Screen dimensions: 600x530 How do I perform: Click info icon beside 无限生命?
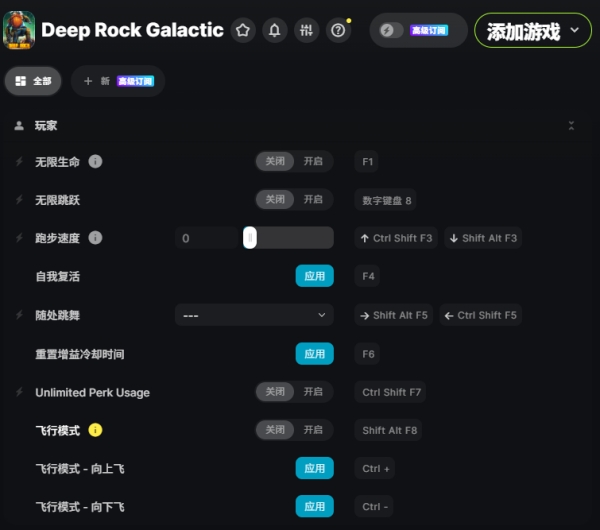pyautogui.click(x=96, y=161)
